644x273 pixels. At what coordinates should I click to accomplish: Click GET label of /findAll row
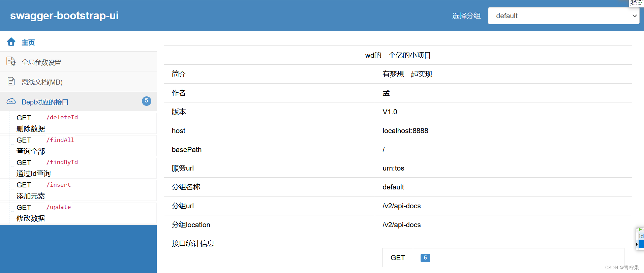pyautogui.click(x=24, y=140)
